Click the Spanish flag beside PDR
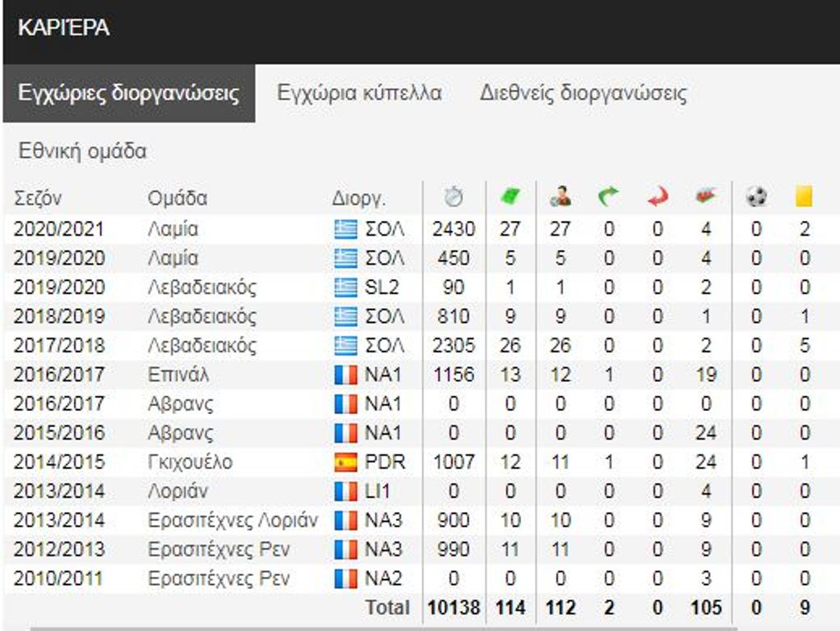This screenshot has width=840, height=631. [346, 462]
